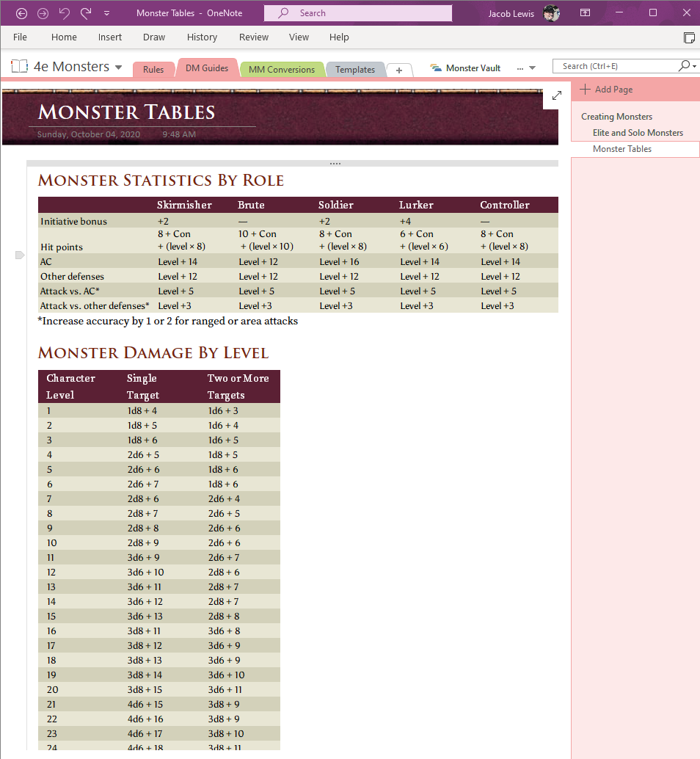The width and height of the screenshot is (700, 759).
Task: Click Add Page button
Action: [x=607, y=90]
